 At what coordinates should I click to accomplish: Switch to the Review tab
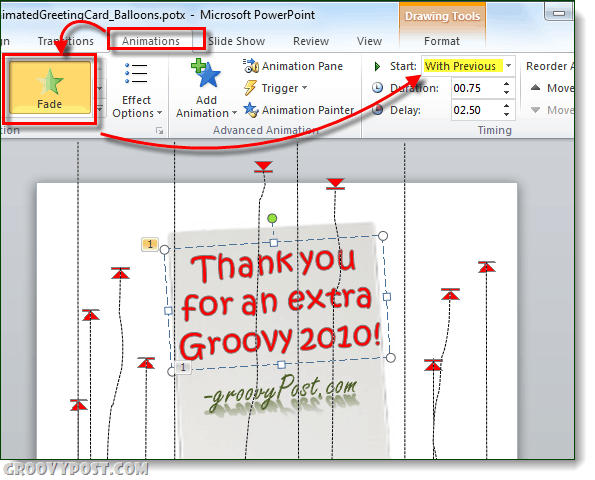tap(311, 41)
